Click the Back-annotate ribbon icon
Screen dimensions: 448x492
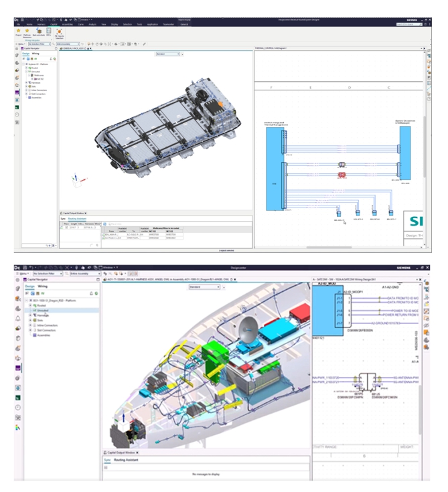click(x=39, y=31)
